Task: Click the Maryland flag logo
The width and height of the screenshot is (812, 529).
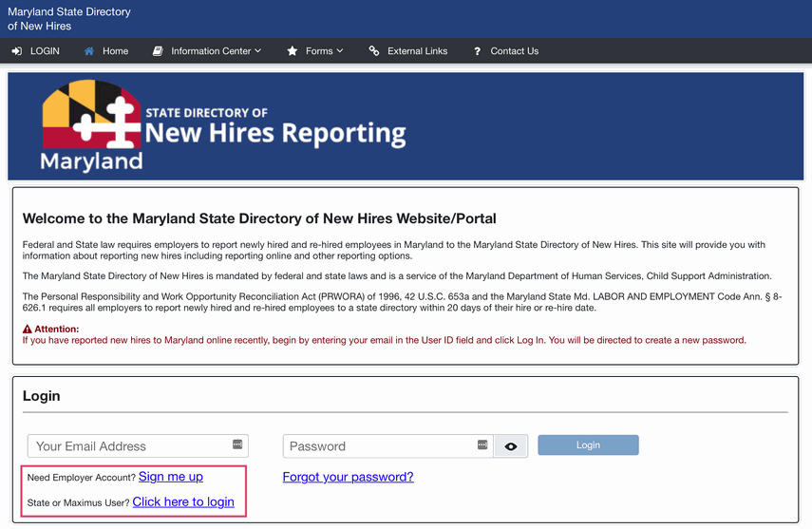Action: coord(91,113)
